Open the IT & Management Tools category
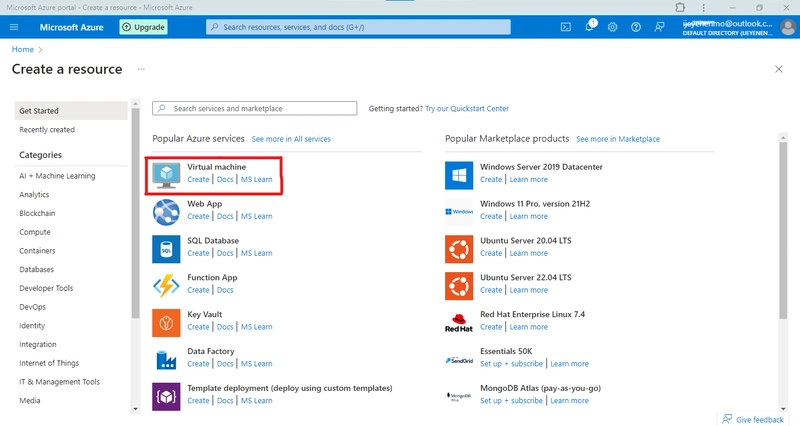Image resolution: width=800 pixels, height=426 pixels. point(60,382)
